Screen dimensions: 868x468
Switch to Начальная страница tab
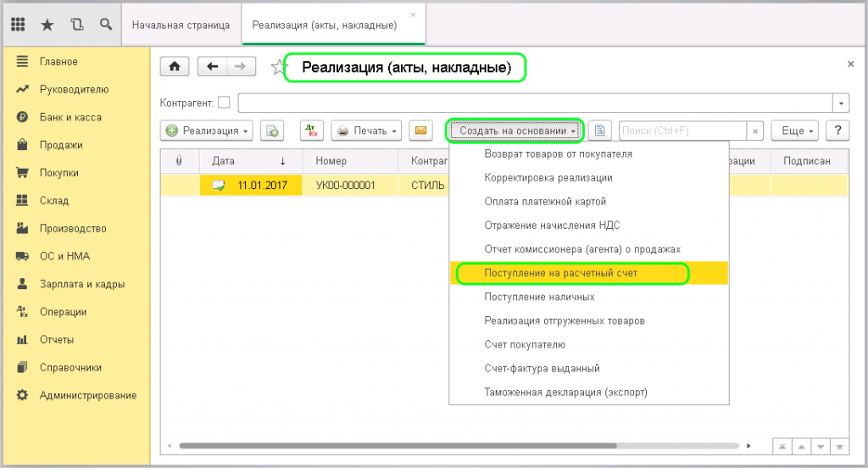point(181,25)
